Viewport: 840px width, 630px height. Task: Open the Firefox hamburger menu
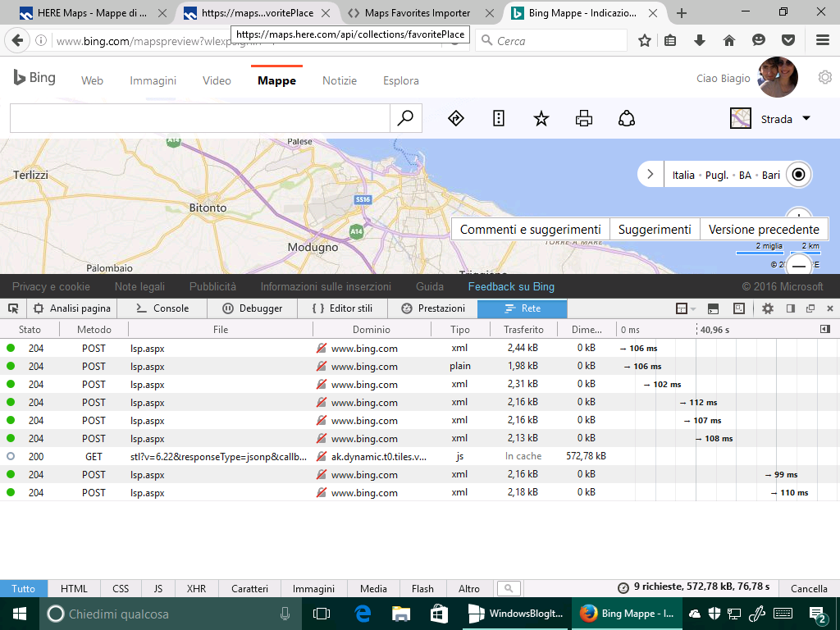[x=823, y=40]
